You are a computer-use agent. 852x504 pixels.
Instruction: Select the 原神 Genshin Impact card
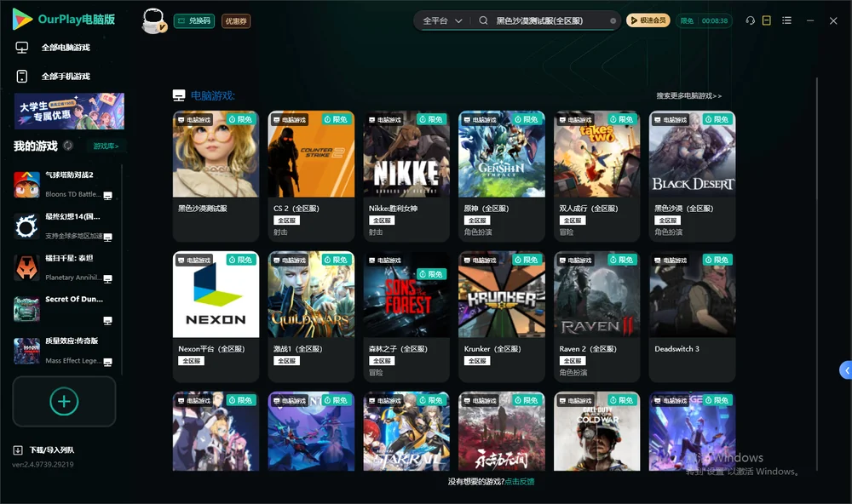point(502,176)
